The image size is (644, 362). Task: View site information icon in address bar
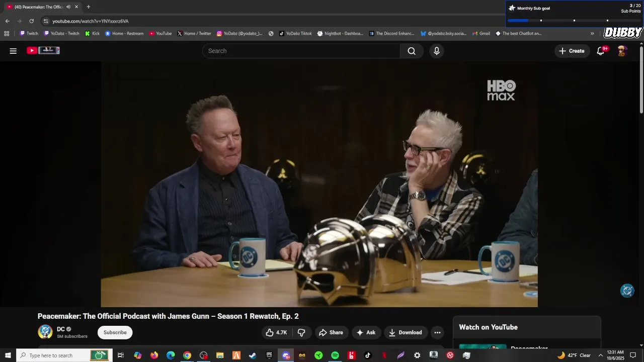tap(46, 21)
